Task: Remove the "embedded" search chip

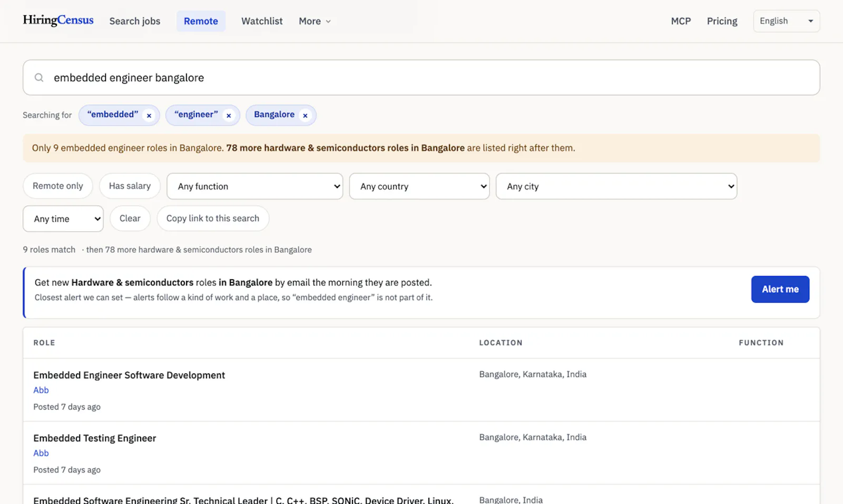Action: pyautogui.click(x=149, y=115)
